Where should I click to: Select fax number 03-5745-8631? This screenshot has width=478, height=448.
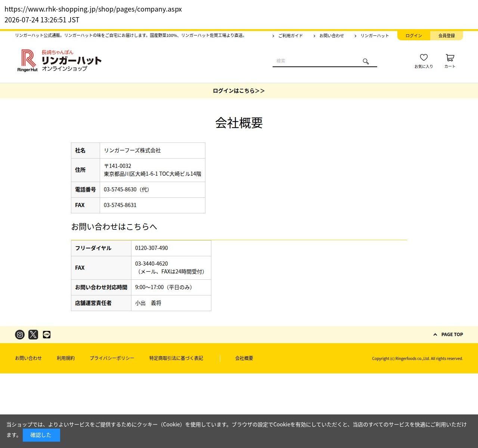[120, 205]
